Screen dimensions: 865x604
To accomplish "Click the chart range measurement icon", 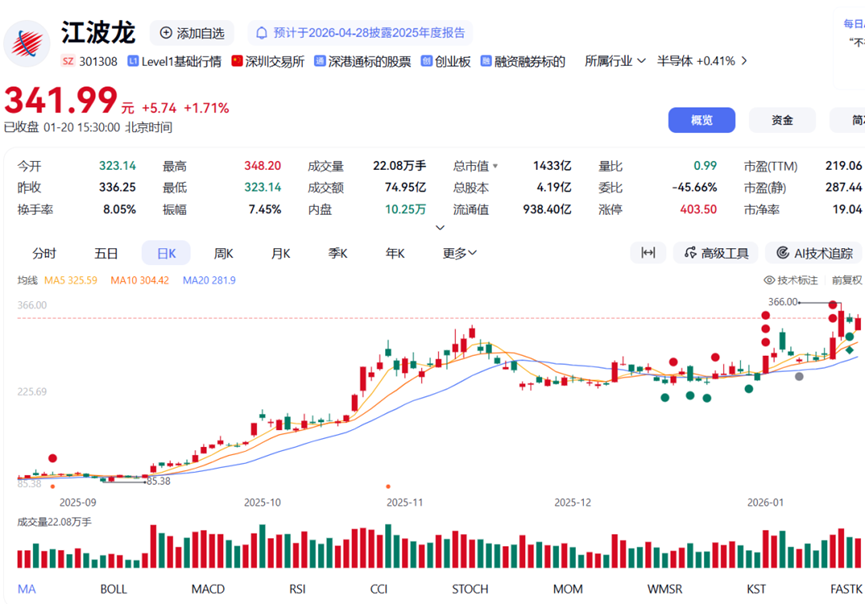I will pos(648,253).
